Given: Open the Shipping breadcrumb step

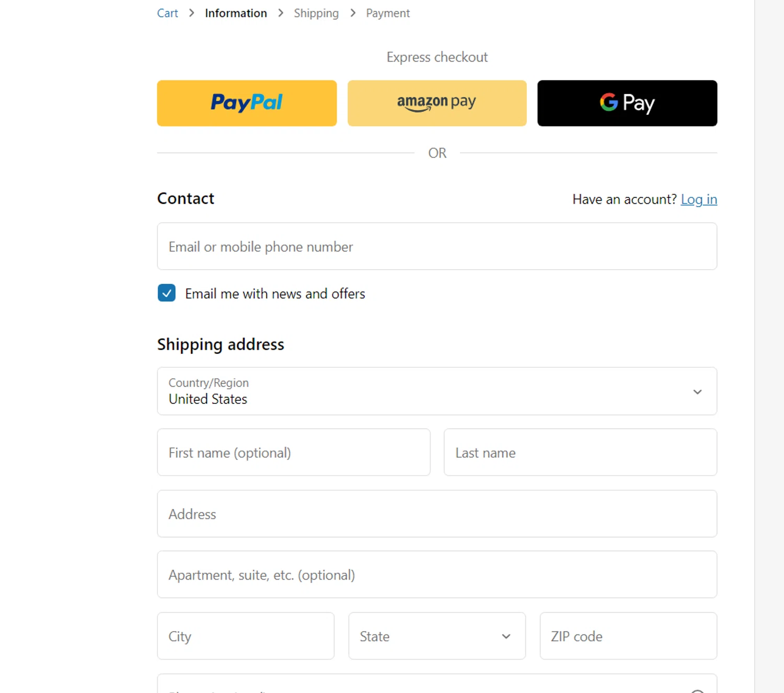Looking at the screenshot, I should pos(316,13).
